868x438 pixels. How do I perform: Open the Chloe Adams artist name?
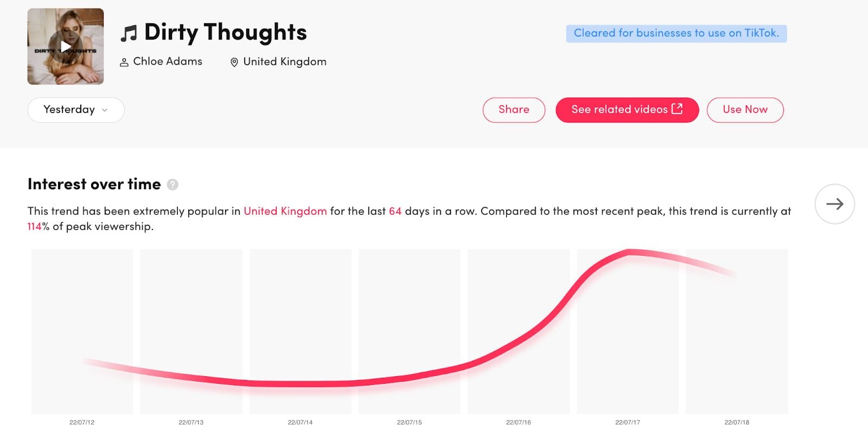pyautogui.click(x=168, y=61)
